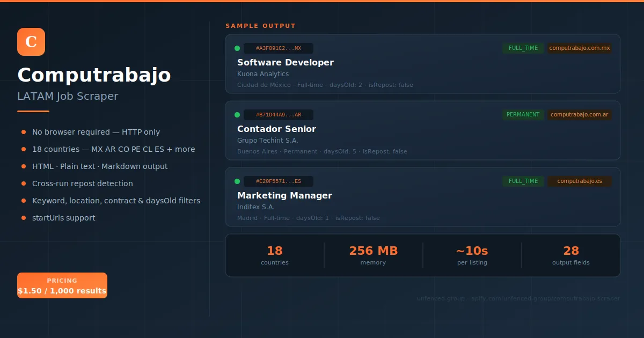Click the ~10s per listing statistic

472,255
